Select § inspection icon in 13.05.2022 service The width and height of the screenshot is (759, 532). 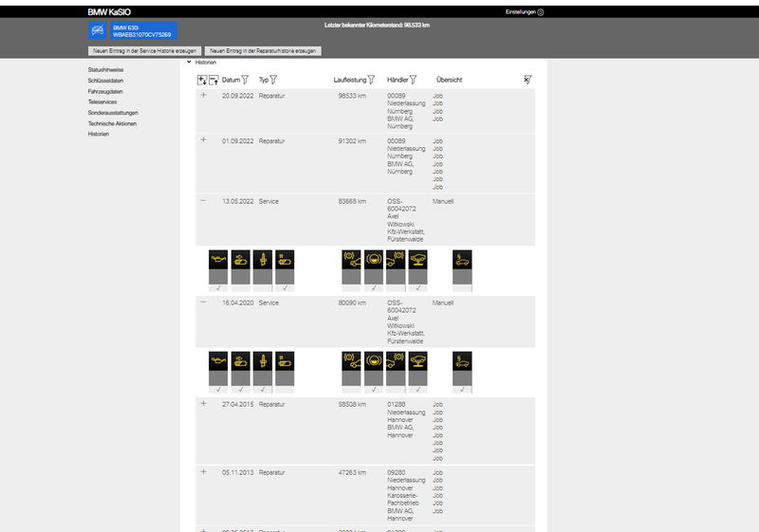[x=462, y=260]
